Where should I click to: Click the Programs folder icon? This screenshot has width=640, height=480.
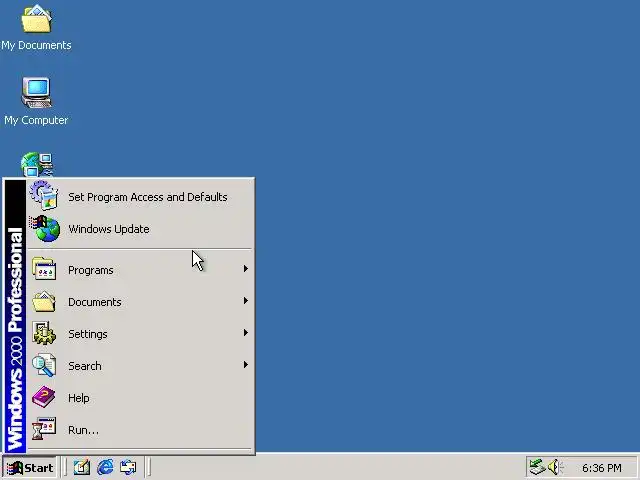pos(44,269)
